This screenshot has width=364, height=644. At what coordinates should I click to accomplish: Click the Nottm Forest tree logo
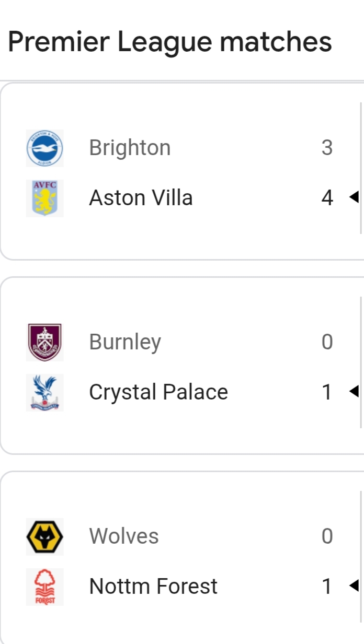click(45, 587)
